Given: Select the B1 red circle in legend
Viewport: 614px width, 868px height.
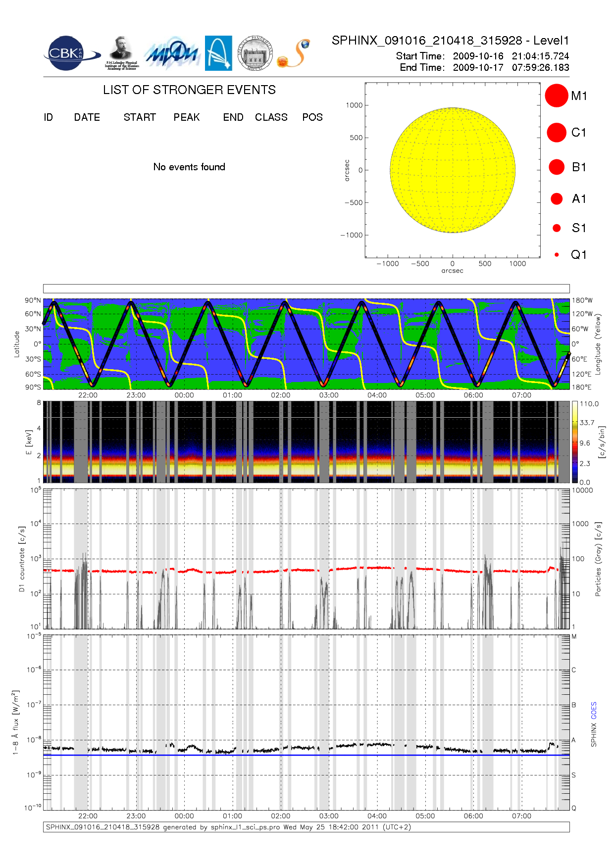Looking at the screenshot, I should coord(556,167).
